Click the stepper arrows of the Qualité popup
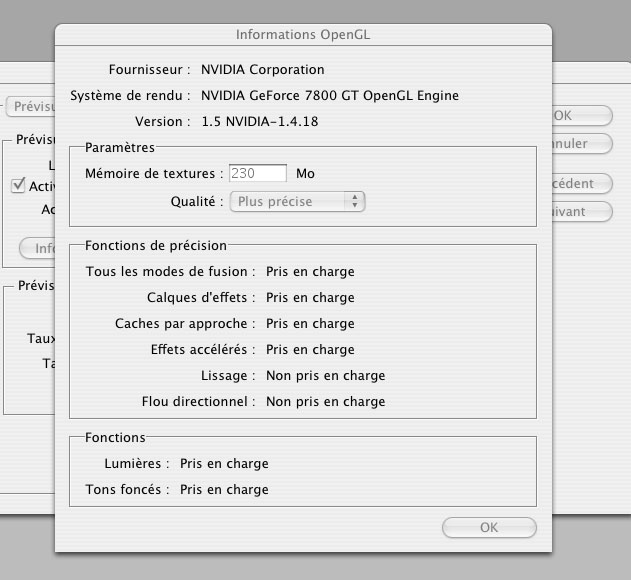631x580 pixels. pyautogui.click(x=355, y=201)
